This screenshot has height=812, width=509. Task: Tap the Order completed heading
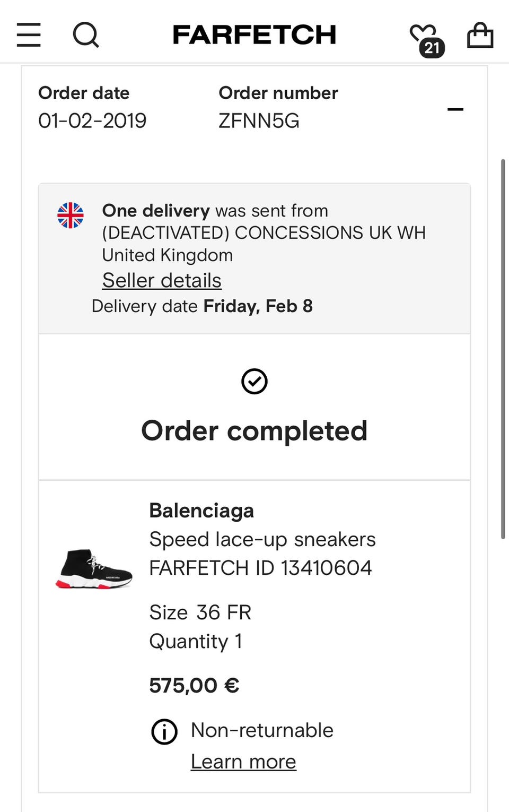pyautogui.click(x=254, y=430)
